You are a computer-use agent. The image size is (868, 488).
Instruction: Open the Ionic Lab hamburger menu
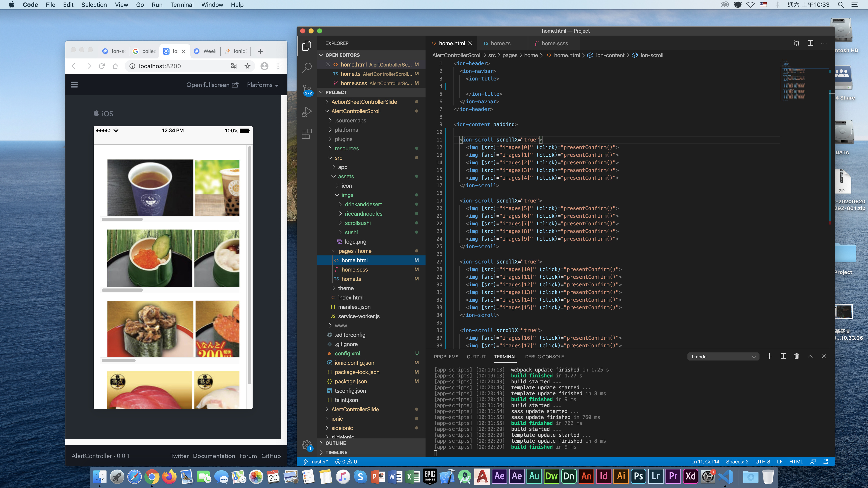click(74, 85)
